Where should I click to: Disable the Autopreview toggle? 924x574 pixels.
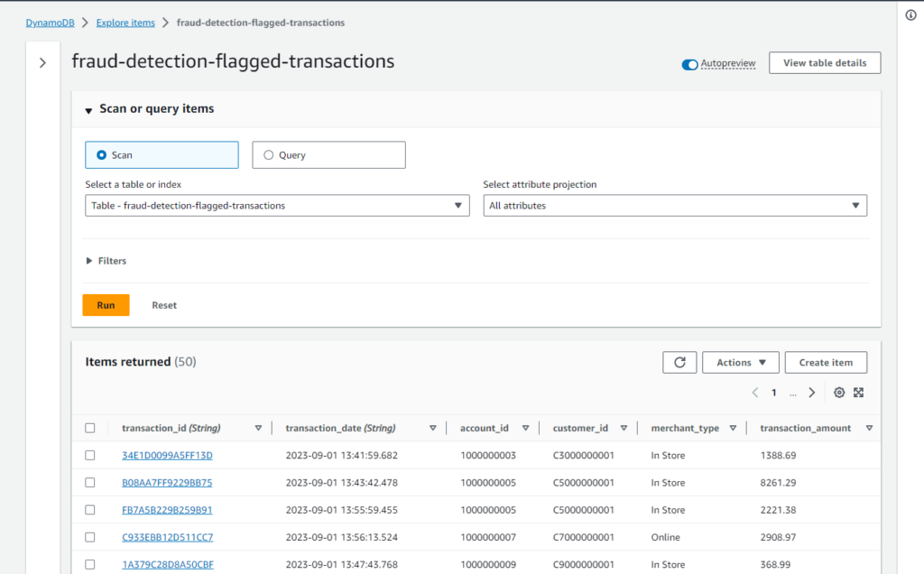click(x=688, y=63)
